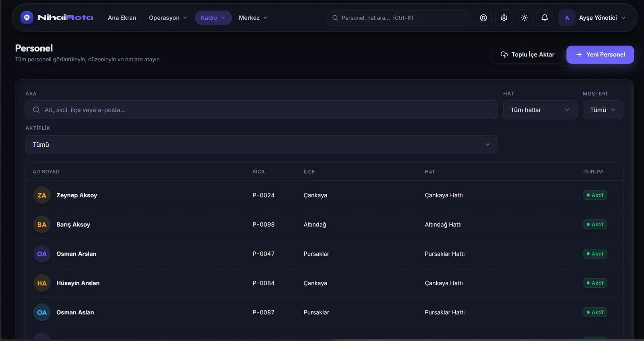Select the name Osman Arslan
644x341 pixels.
pyautogui.click(x=76, y=254)
